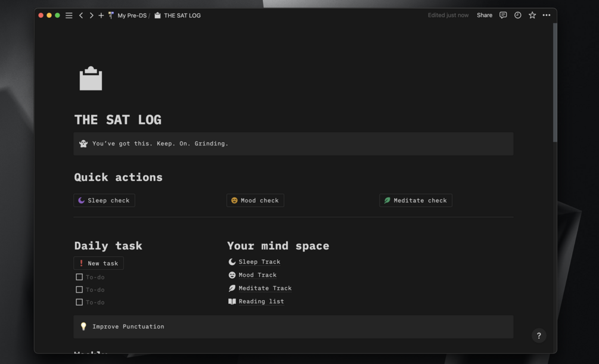This screenshot has width=599, height=364.
Task: Open the Share menu
Action: pyautogui.click(x=485, y=15)
